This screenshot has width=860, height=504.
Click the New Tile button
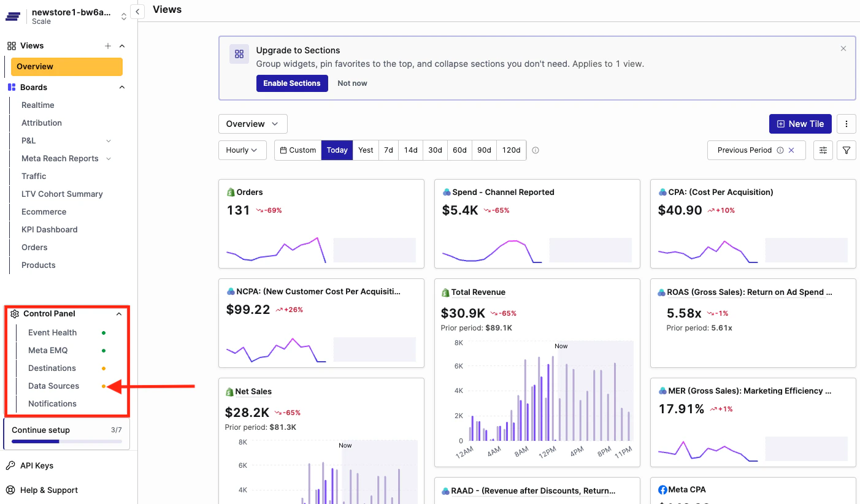[800, 124]
